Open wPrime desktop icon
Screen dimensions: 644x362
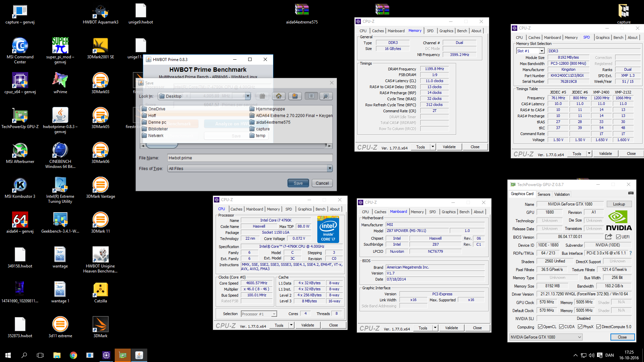(x=60, y=83)
